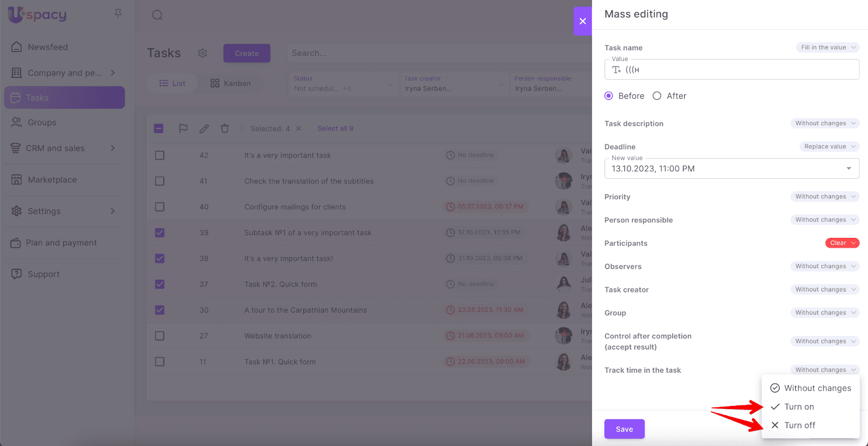This screenshot has width=868, height=446.
Task: Open Tasks settings gear icon
Action: [202, 53]
